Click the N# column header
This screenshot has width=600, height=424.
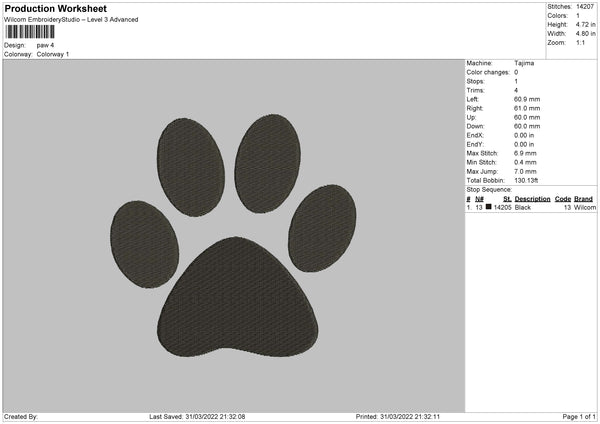[x=479, y=199]
